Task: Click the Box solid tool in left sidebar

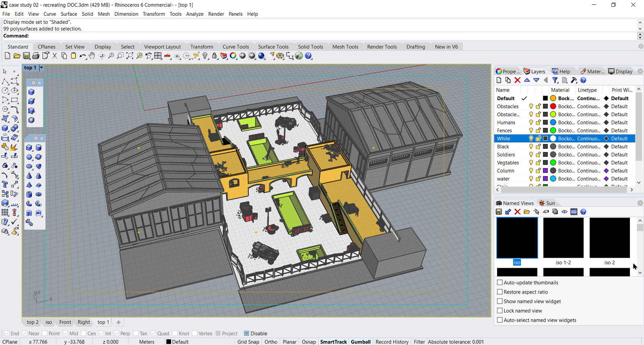Action: tap(5, 128)
